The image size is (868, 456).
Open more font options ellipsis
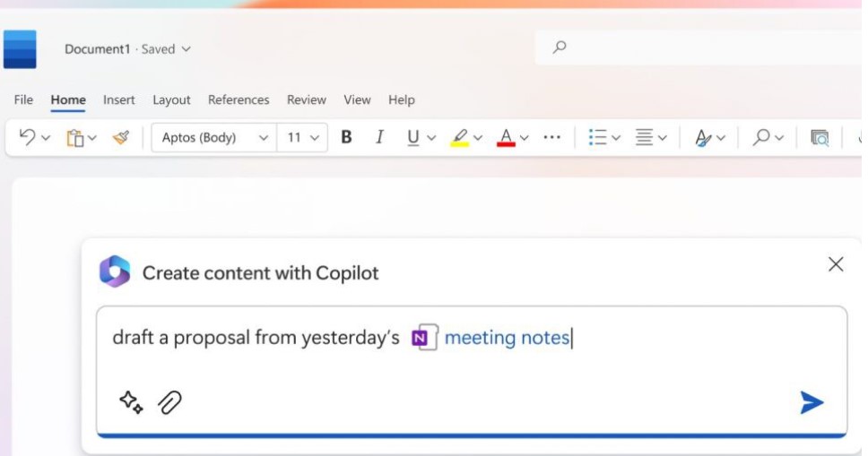(551, 137)
